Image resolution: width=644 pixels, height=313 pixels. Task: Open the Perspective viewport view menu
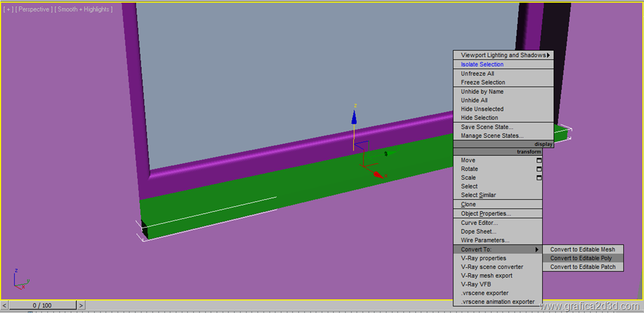(35, 9)
